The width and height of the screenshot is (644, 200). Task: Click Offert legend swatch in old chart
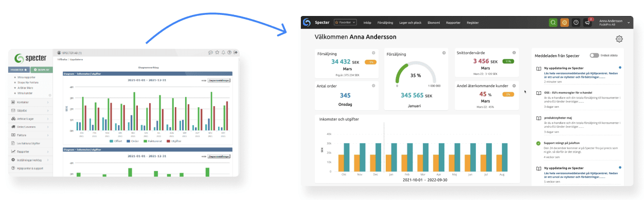(x=111, y=141)
